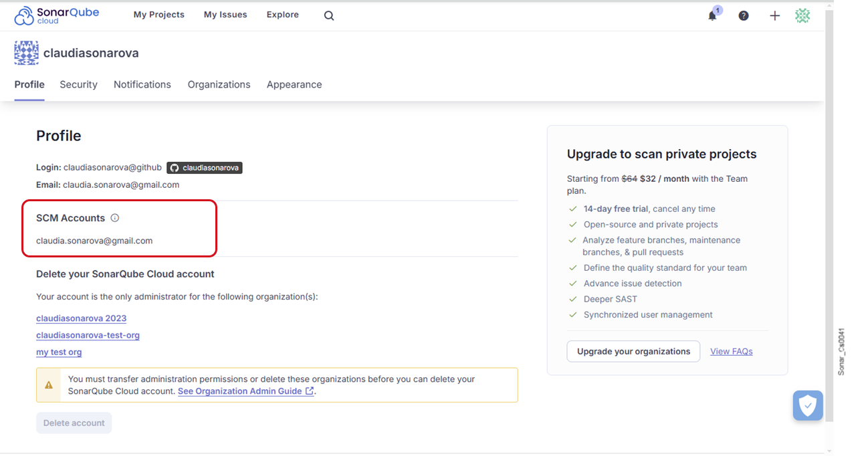Image resolution: width=868 pixels, height=456 pixels.
Task: Open the View FAQs link
Action: tap(731, 352)
